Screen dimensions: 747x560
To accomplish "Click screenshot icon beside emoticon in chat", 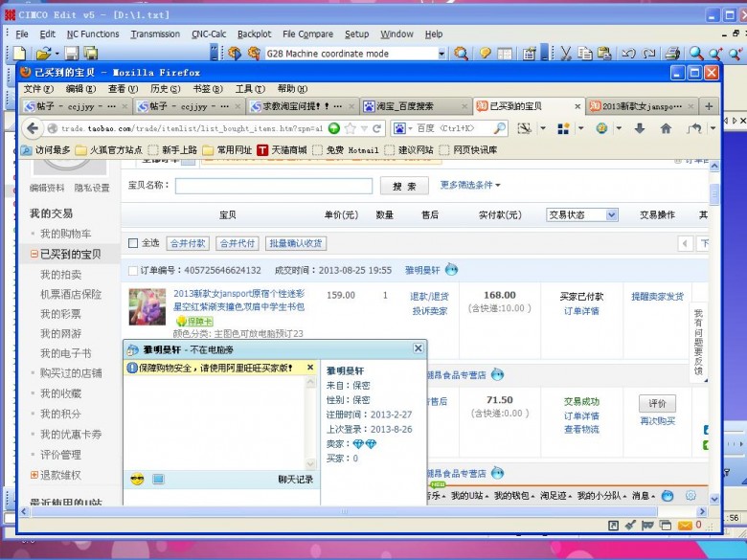I will click(159, 479).
